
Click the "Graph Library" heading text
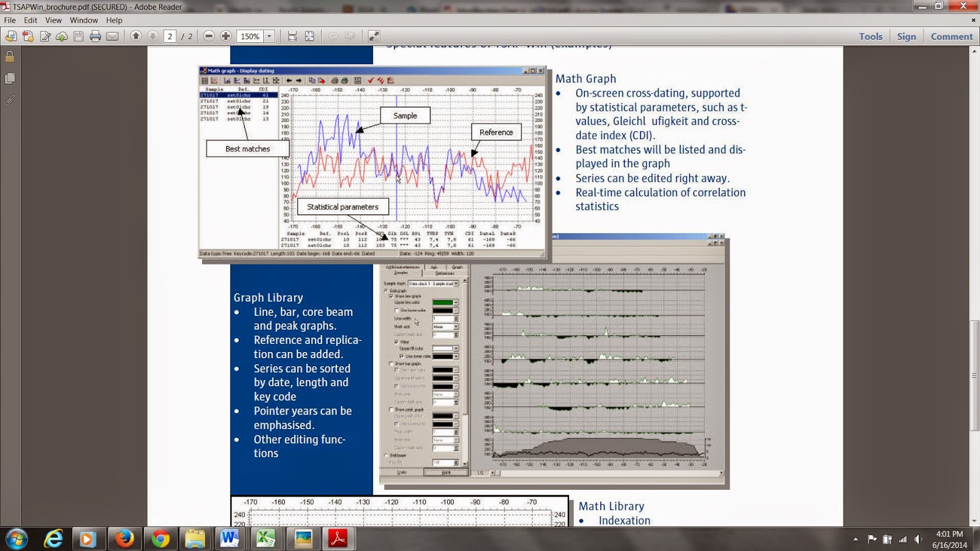point(268,298)
